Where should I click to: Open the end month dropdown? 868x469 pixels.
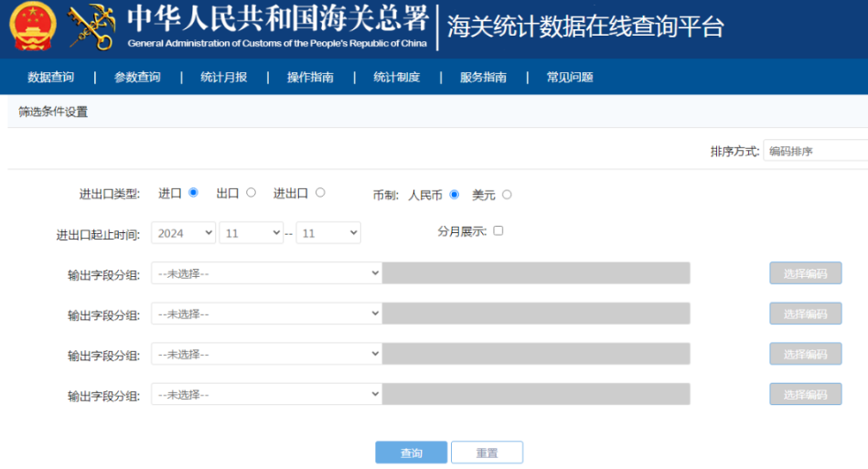pyautogui.click(x=328, y=233)
